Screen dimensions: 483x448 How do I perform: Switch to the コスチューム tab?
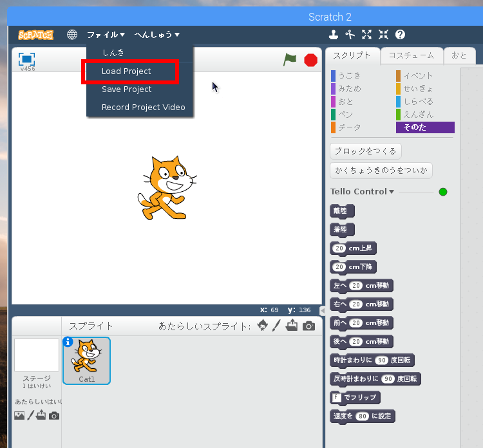pos(412,55)
